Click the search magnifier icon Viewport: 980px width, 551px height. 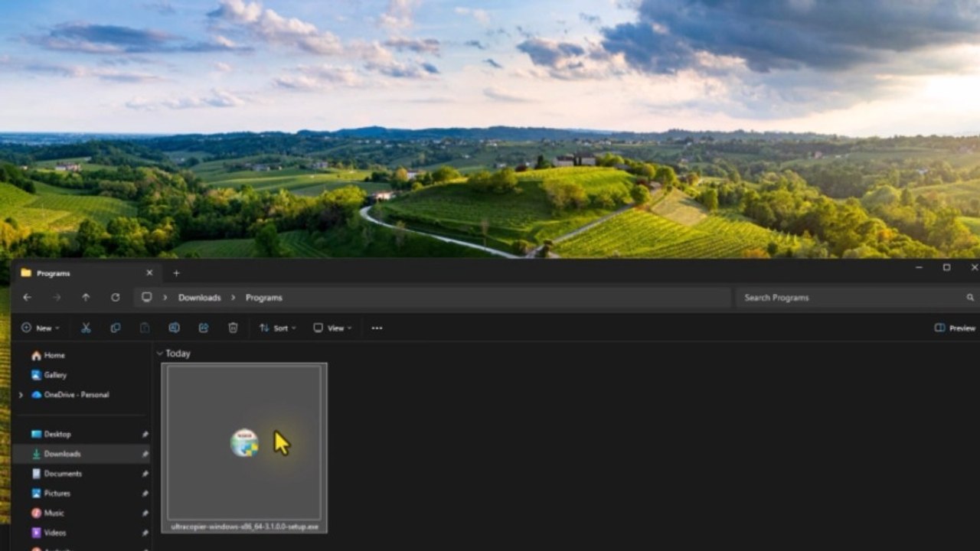point(970,298)
